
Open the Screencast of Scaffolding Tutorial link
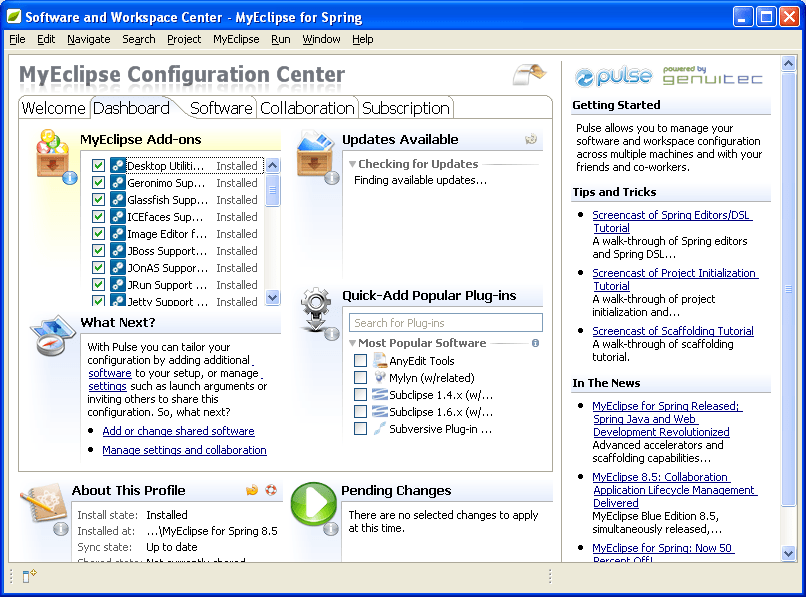coord(673,331)
